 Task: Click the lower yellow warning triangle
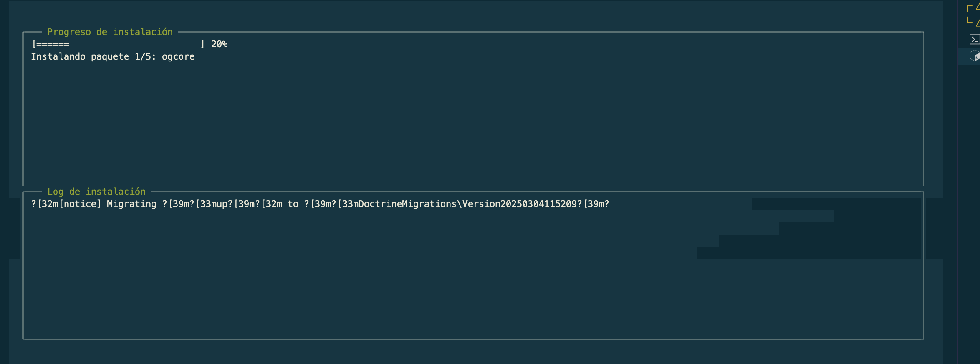click(978, 22)
